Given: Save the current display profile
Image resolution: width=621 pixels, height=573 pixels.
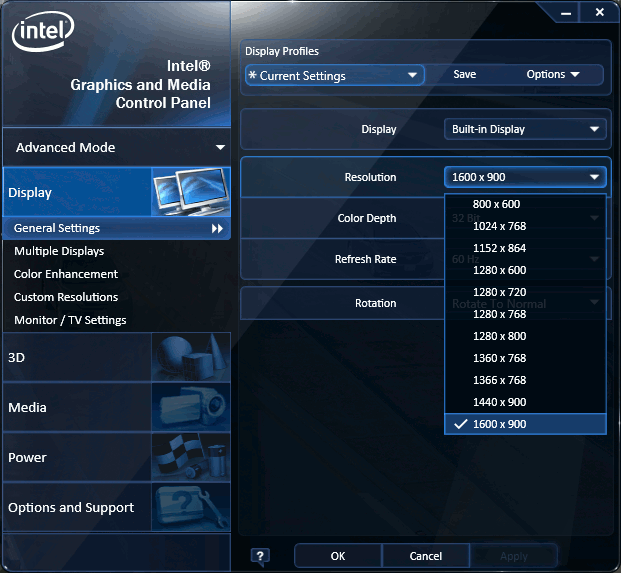Looking at the screenshot, I should pyautogui.click(x=465, y=75).
